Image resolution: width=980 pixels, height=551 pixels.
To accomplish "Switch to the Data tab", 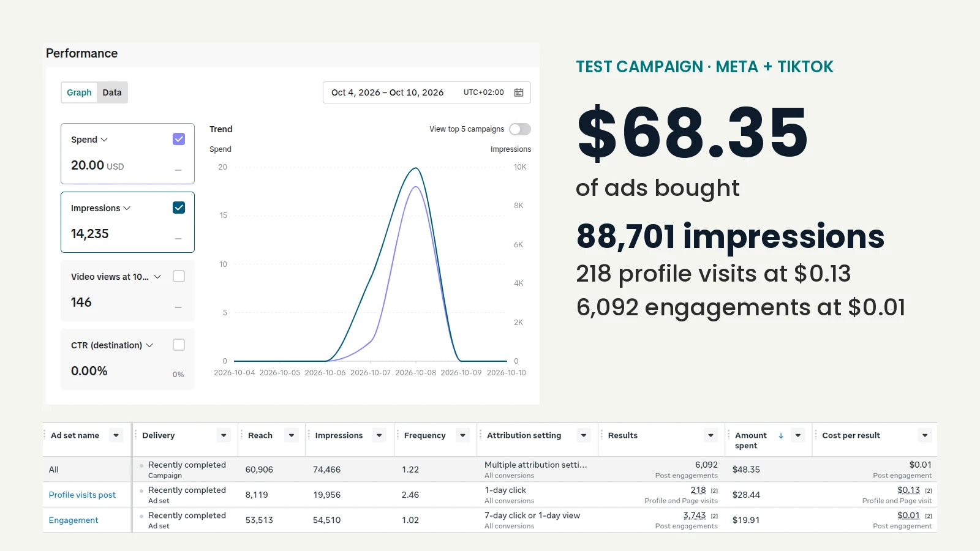I will [x=112, y=92].
